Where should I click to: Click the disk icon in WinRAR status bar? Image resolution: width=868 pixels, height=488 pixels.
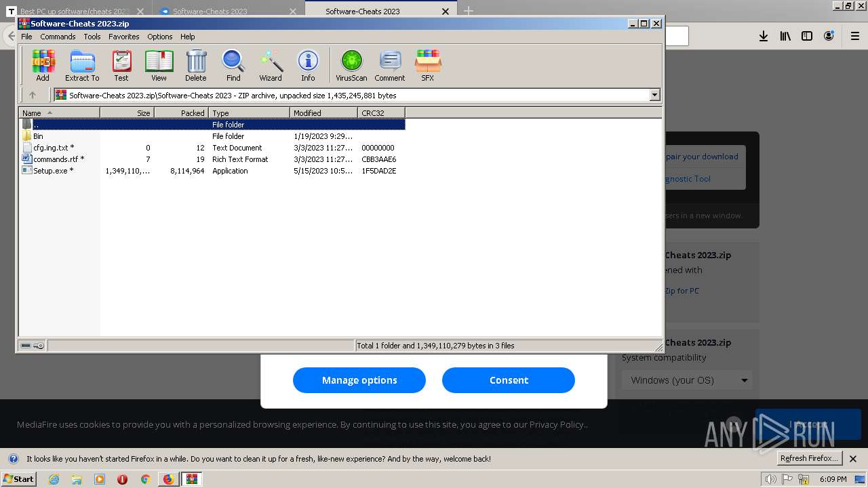(26, 346)
